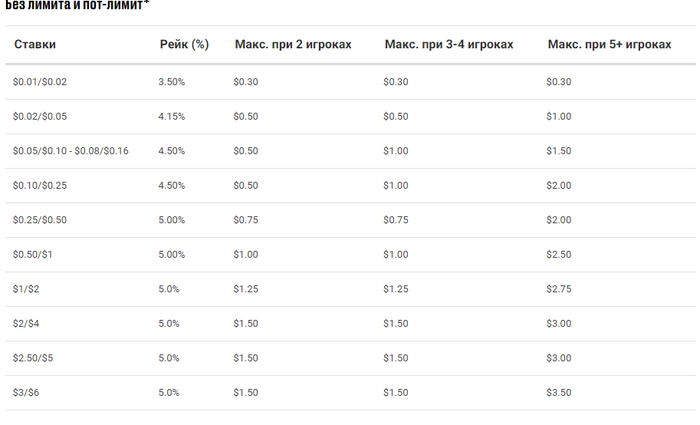The width and height of the screenshot is (700, 425).
Task: Select the $0.05/$0.10 - $0.08/$0.16 stakes cell
Action: point(71,151)
